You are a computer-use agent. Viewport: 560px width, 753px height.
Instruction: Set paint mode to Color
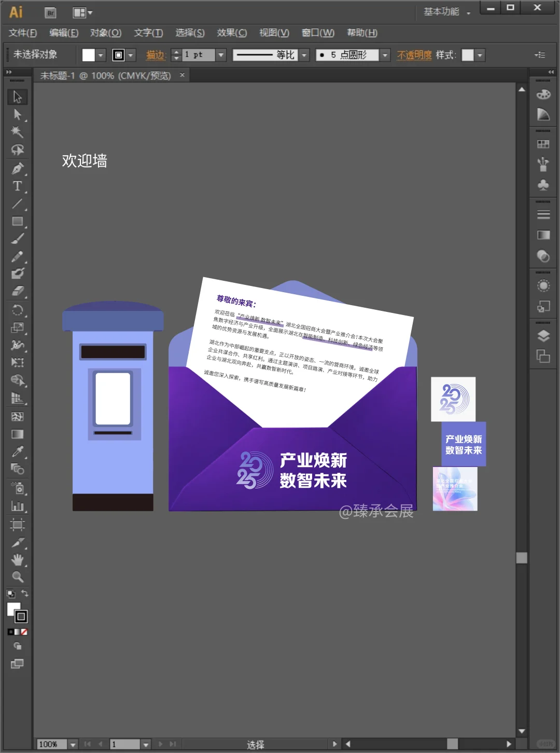pyautogui.click(x=10, y=632)
